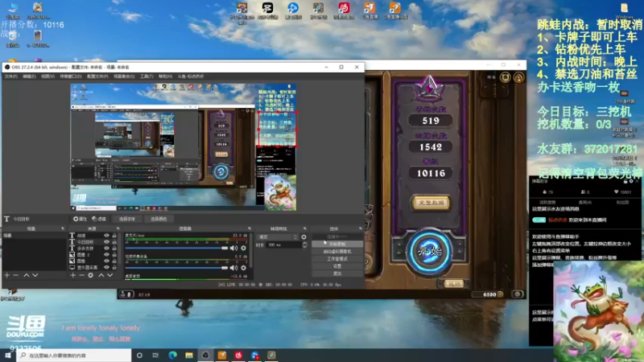Pop out the 场景 dock panel
Image resolution: width=644 pixels, height=362 pixels.
tap(63, 228)
